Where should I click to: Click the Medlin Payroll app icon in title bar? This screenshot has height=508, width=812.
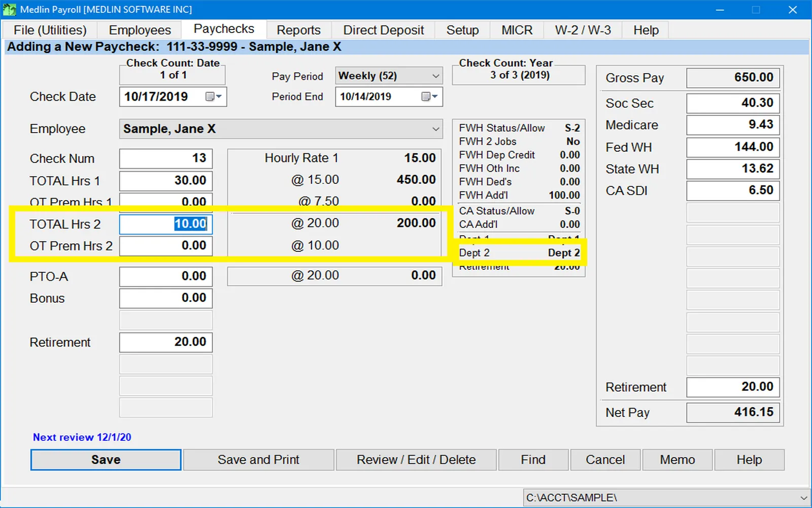pos(9,10)
